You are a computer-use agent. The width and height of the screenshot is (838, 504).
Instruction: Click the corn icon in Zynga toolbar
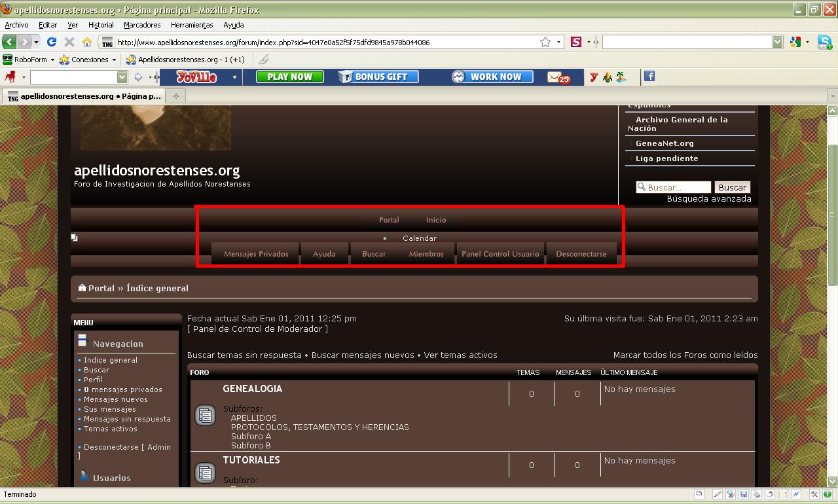[x=607, y=77]
